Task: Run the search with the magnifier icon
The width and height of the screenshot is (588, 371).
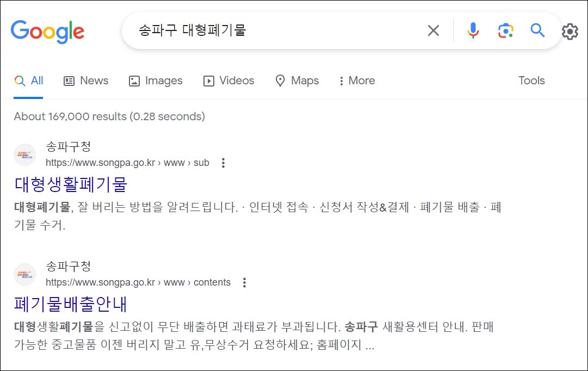Action: tap(537, 31)
